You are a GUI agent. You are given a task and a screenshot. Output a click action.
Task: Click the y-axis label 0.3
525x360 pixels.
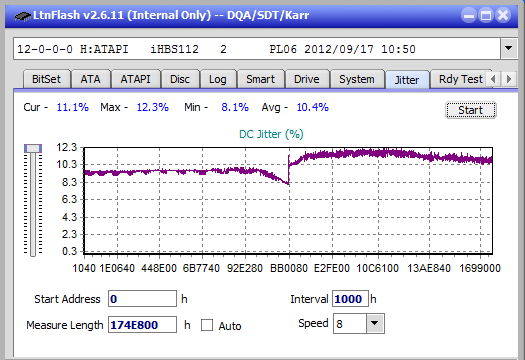tap(69, 251)
